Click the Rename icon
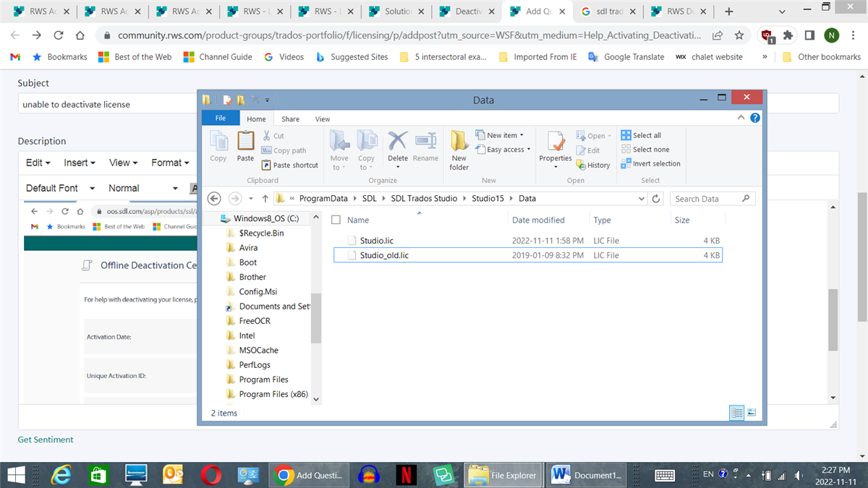Screen dimensions: 868x488 click(425, 146)
